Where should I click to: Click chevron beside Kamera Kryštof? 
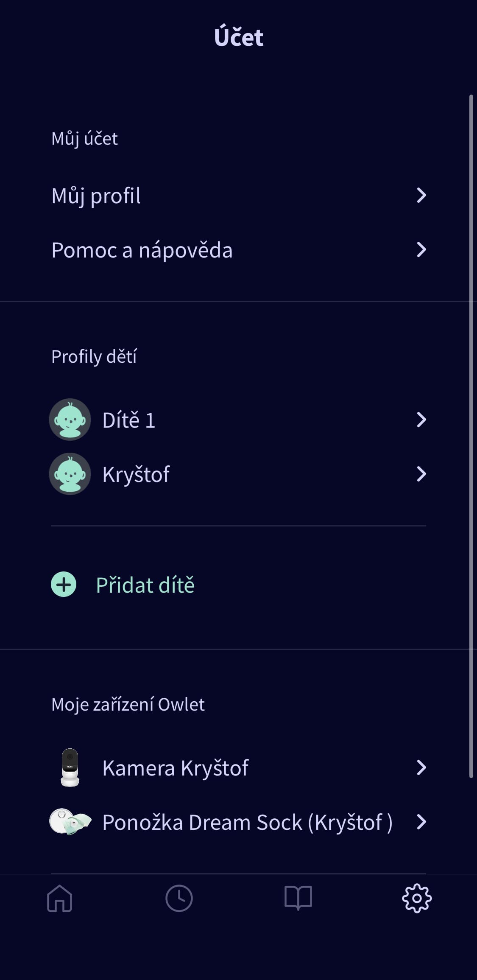pyautogui.click(x=421, y=767)
